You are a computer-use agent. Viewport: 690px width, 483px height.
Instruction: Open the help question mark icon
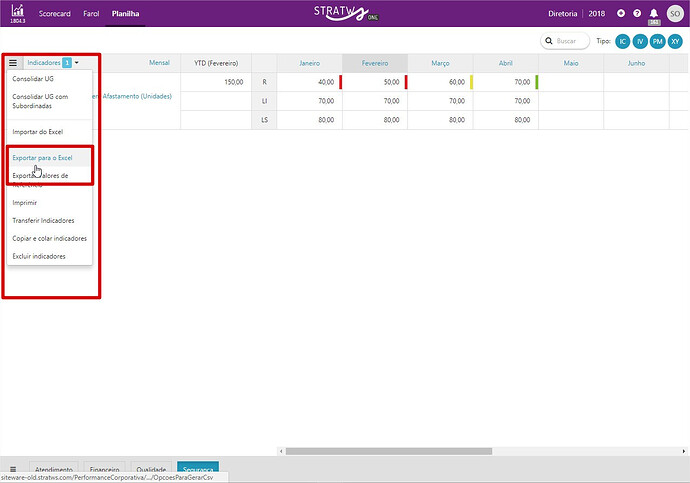pyautogui.click(x=637, y=14)
